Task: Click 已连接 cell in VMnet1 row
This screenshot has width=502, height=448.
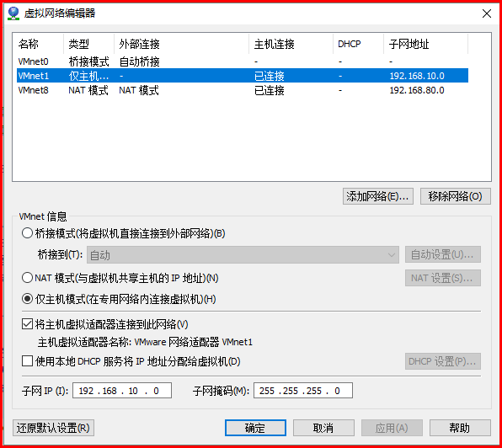Action: pos(270,76)
